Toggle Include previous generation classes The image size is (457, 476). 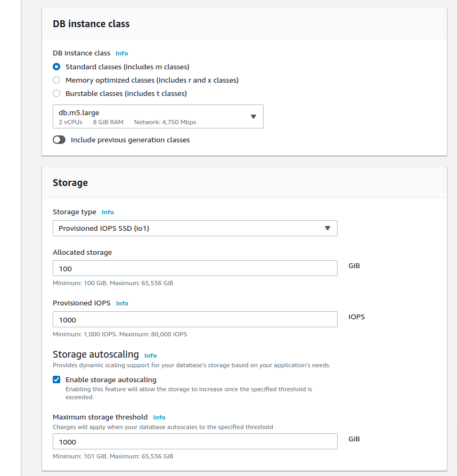click(59, 140)
